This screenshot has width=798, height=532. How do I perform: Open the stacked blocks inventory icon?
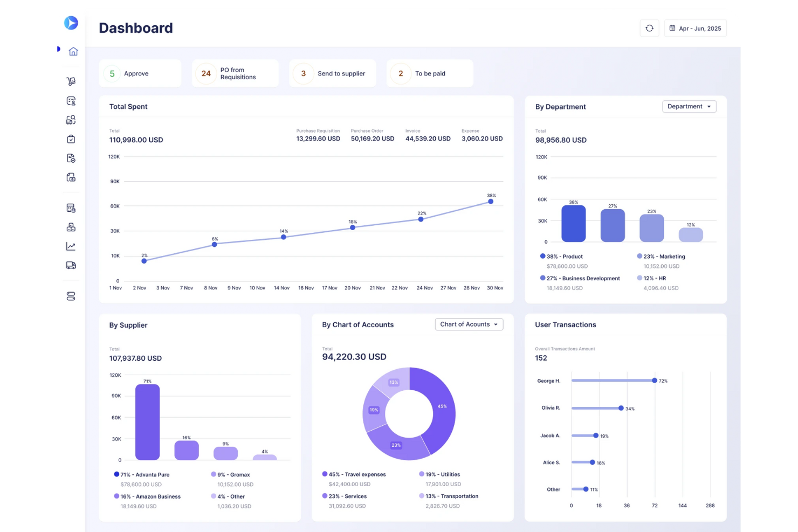point(71,227)
